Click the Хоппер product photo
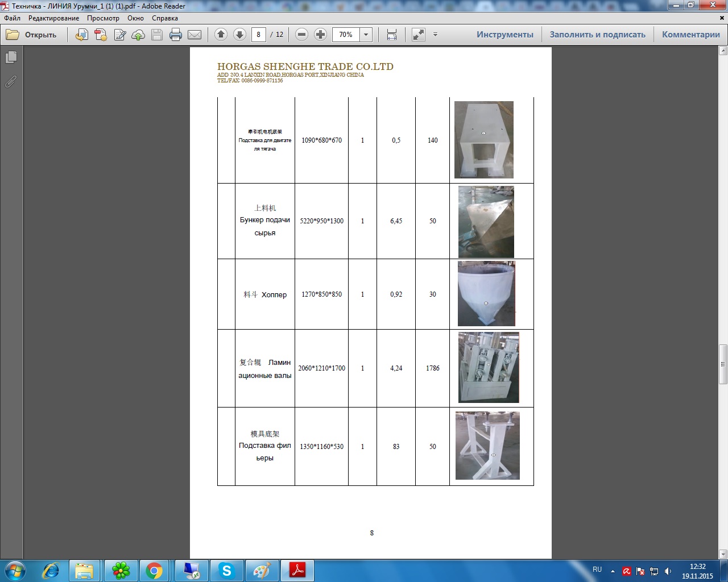 (486, 294)
